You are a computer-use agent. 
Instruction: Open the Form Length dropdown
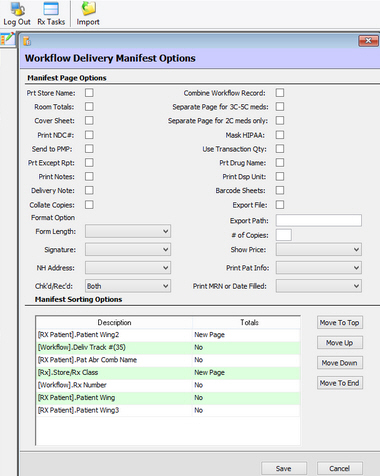tap(128, 231)
